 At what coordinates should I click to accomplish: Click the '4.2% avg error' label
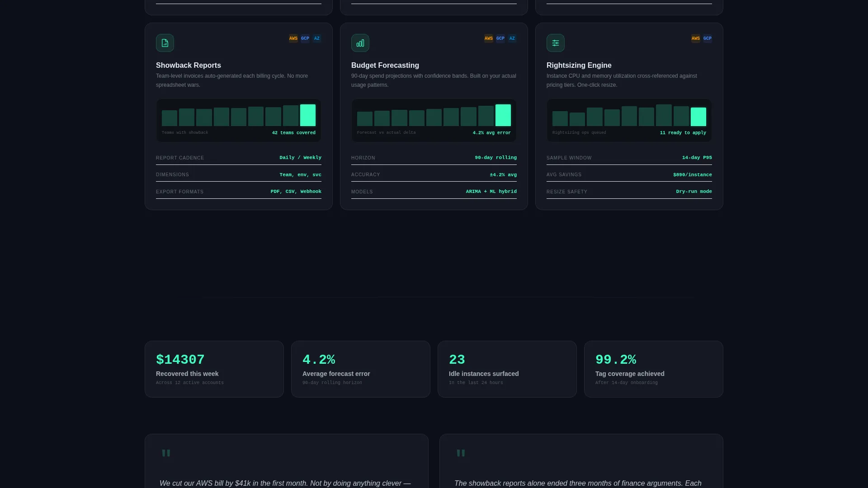click(492, 133)
